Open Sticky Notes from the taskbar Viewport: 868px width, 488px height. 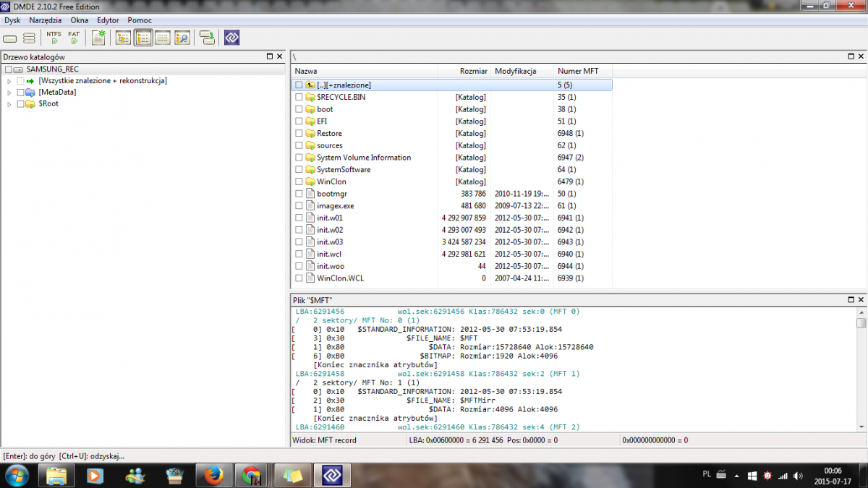(x=292, y=475)
